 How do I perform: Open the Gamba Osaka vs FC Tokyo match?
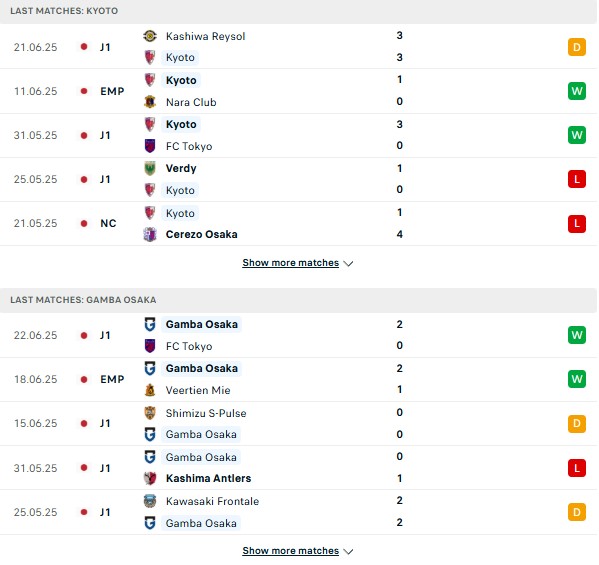299,335
